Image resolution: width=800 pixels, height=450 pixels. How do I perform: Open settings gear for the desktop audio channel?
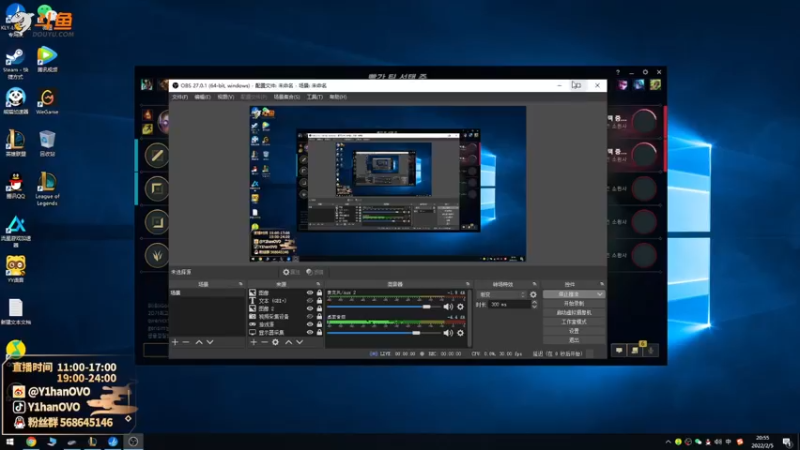(460, 333)
